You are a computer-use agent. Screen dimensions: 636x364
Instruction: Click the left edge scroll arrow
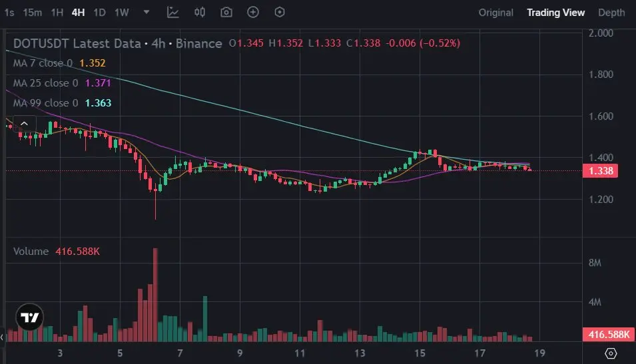click(2, 338)
